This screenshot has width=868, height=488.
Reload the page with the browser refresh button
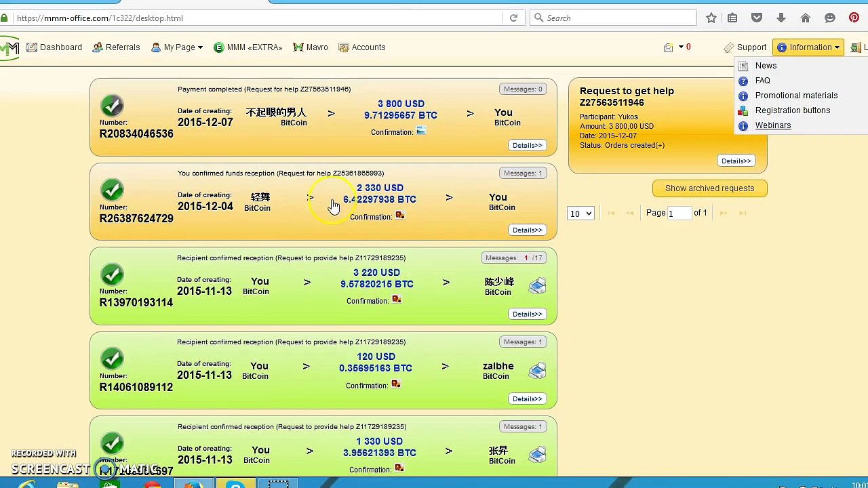click(x=514, y=18)
